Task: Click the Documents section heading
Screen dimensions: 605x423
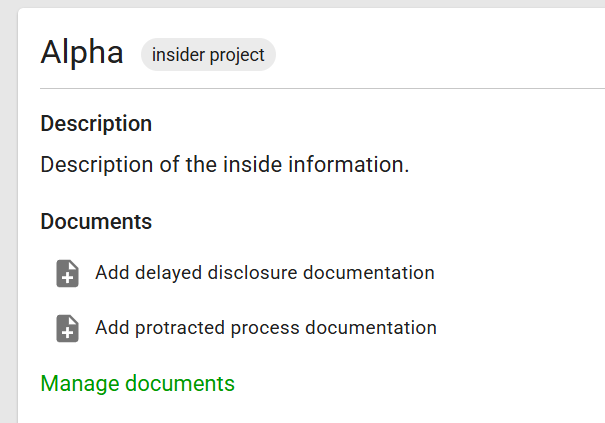Action: click(96, 222)
